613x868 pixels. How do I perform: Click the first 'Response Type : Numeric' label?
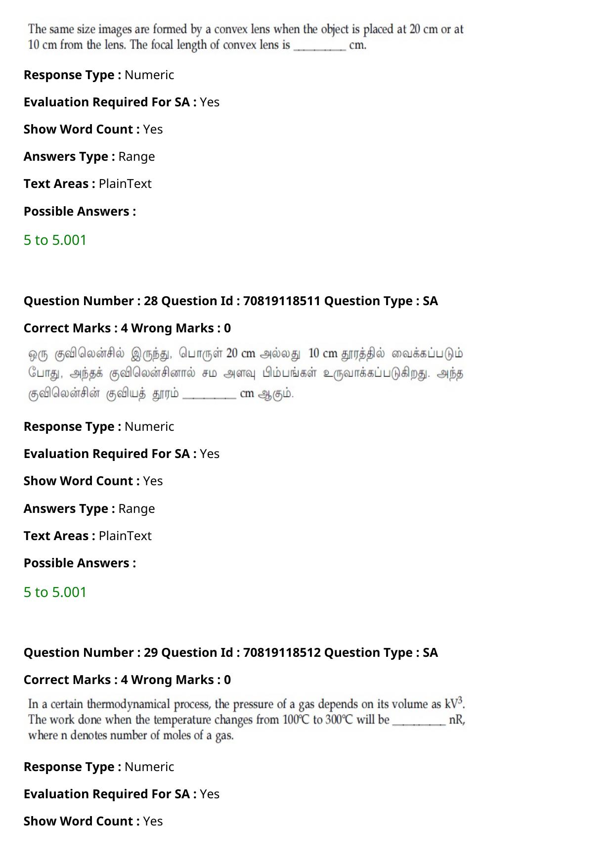(99, 75)
